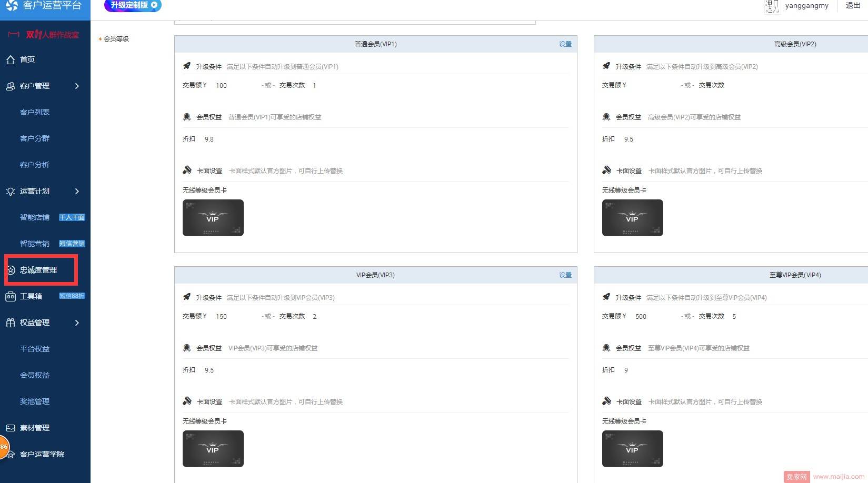Click VIP3 交易额 value 150

[221, 317]
